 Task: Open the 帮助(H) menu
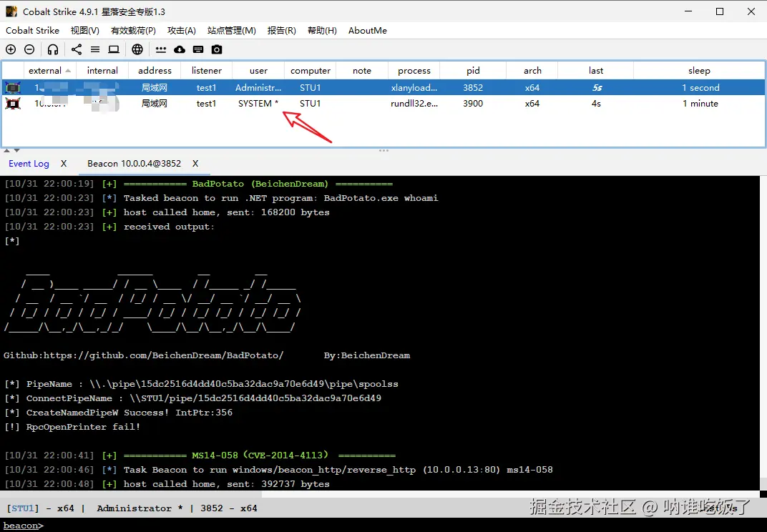(x=323, y=30)
